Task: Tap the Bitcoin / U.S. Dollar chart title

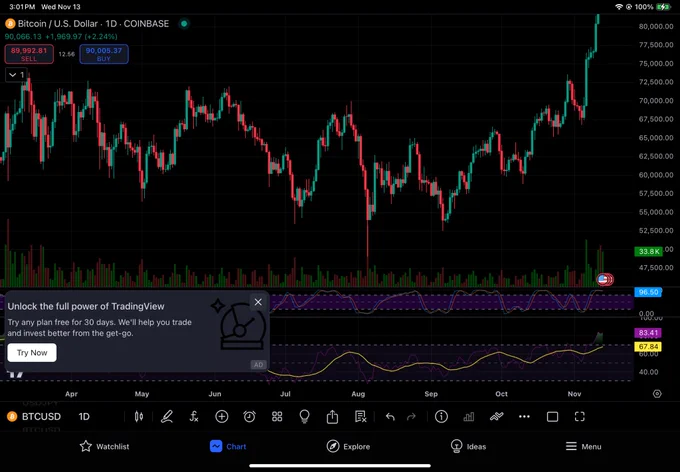Action: pyautogui.click(x=93, y=24)
